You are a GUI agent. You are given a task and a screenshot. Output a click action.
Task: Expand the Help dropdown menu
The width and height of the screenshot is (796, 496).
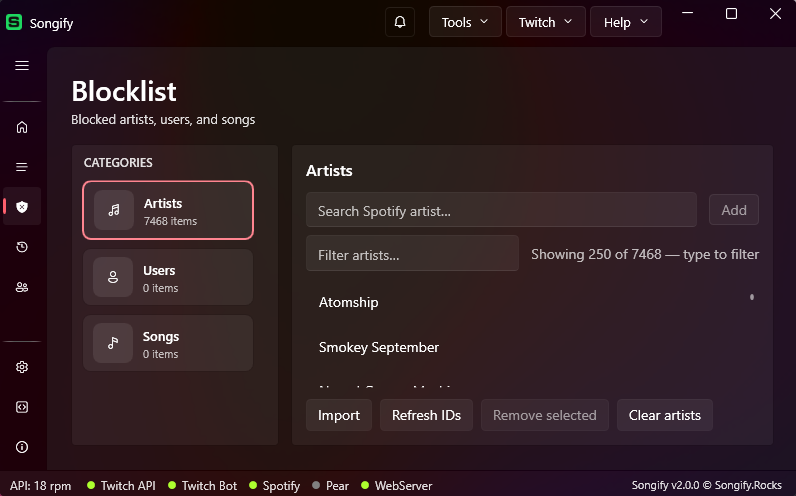[x=626, y=22]
